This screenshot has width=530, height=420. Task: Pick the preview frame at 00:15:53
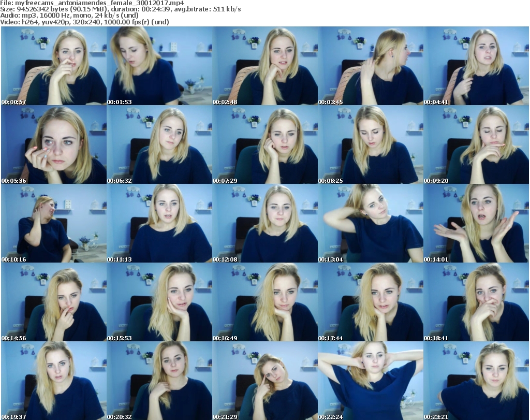tap(159, 302)
